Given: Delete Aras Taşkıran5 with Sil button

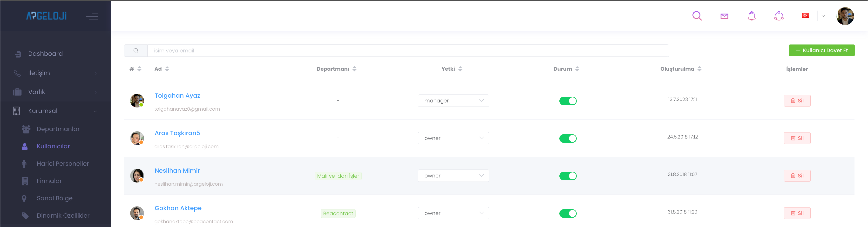Looking at the screenshot, I should (x=797, y=138).
